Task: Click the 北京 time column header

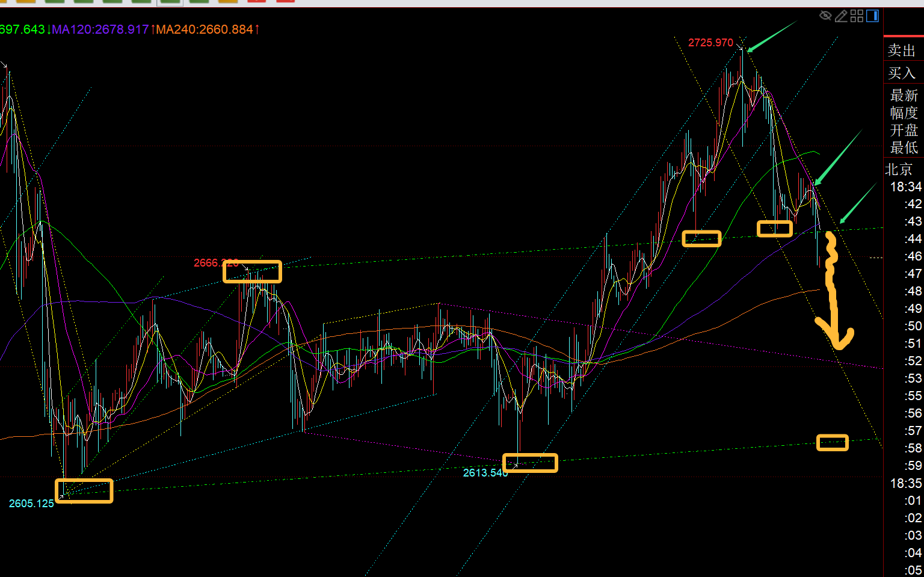Action: pos(899,170)
